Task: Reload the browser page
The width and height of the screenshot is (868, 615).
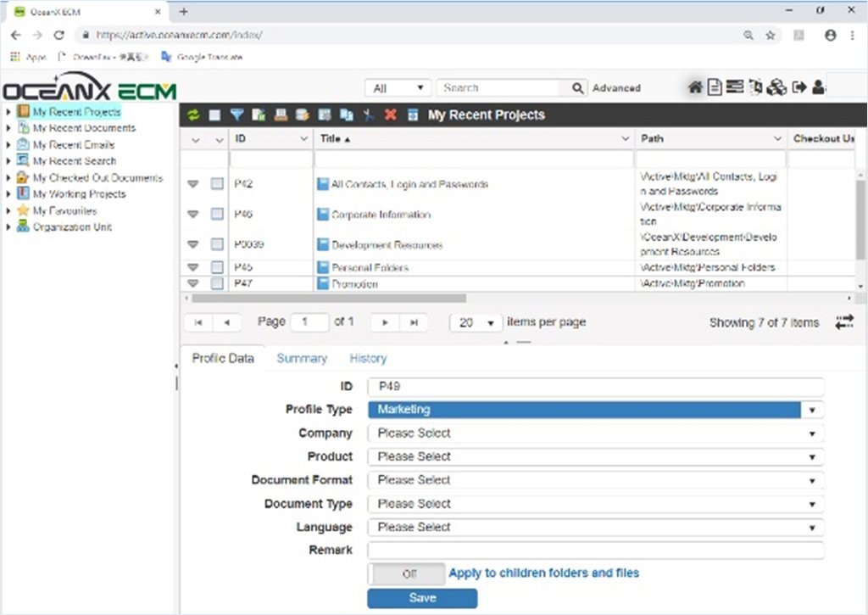Action: pos(58,35)
